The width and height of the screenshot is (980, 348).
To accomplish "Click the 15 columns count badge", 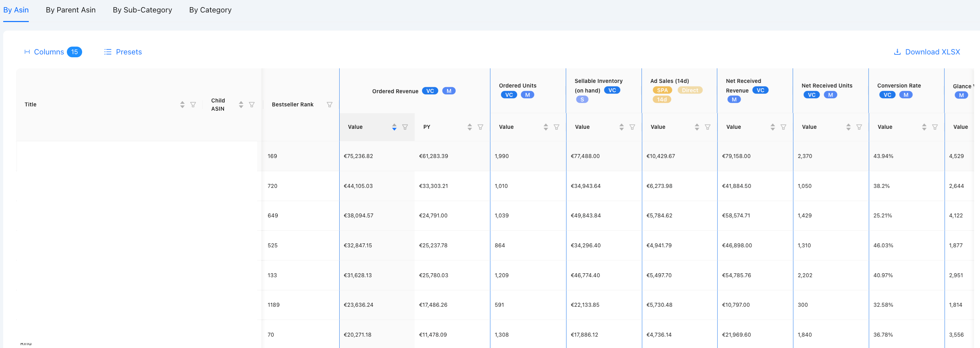I will tap(75, 52).
